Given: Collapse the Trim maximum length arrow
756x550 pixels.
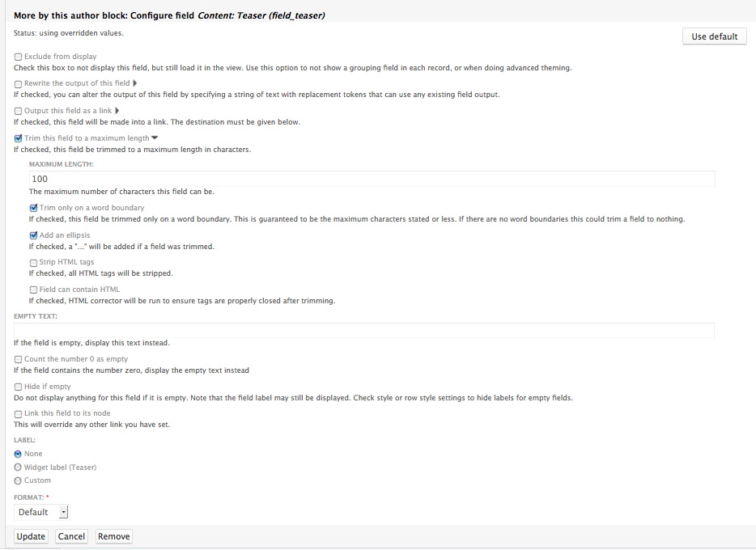Looking at the screenshot, I should click(155, 138).
